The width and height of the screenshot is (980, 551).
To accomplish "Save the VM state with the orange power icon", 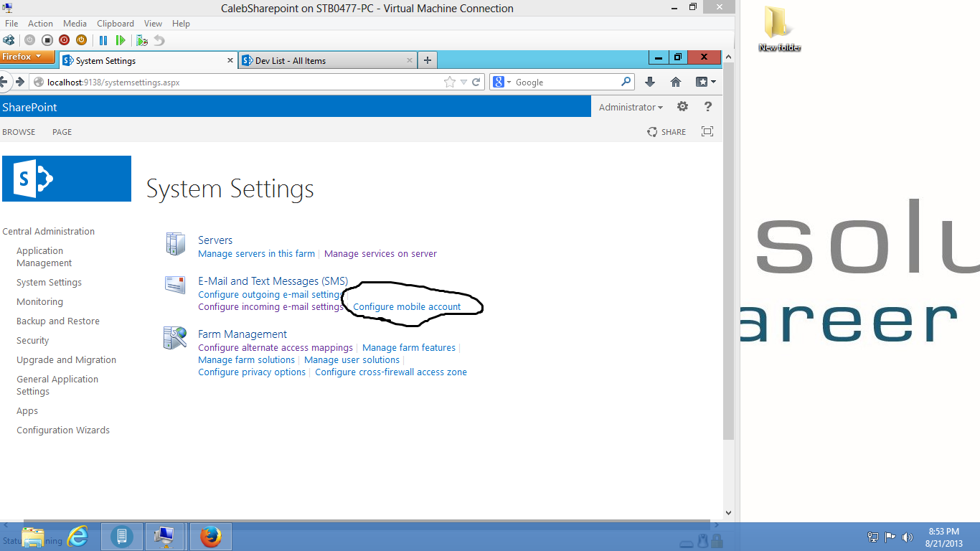I will pyautogui.click(x=81, y=40).
